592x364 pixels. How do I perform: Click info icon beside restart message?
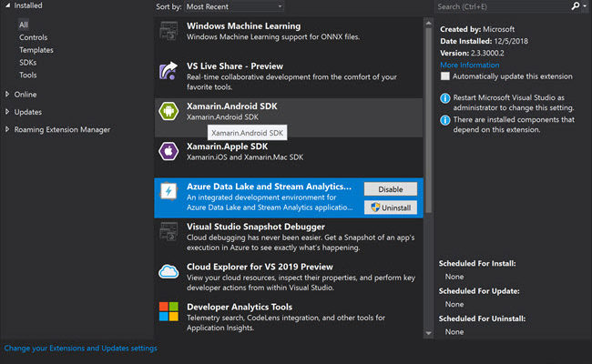[445, 98]
